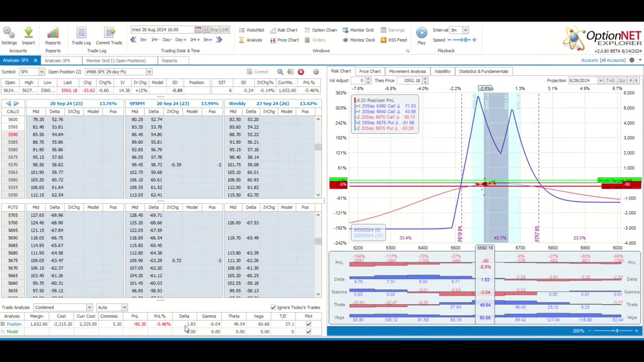Image resolution: width=644 pixels, height=362 pixels.
Task: Switch to the Price Chart panel tab
Action: point(370,71)
